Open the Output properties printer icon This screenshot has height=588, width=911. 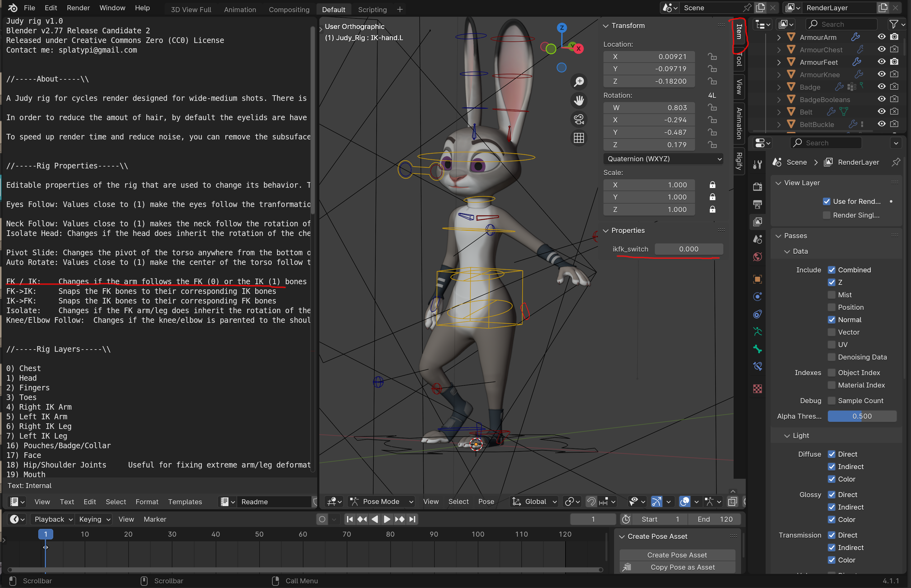(x=758, y=204)
